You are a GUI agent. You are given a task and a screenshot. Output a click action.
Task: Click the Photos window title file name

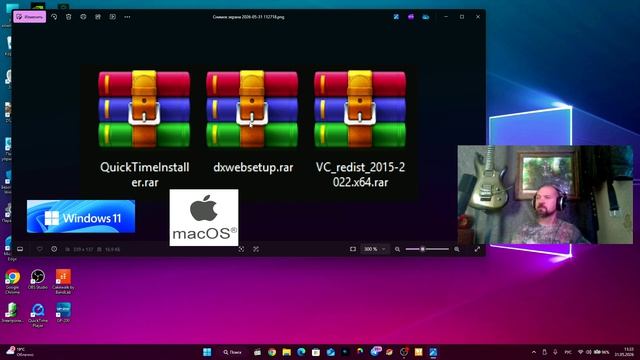[x=248, y=17]
